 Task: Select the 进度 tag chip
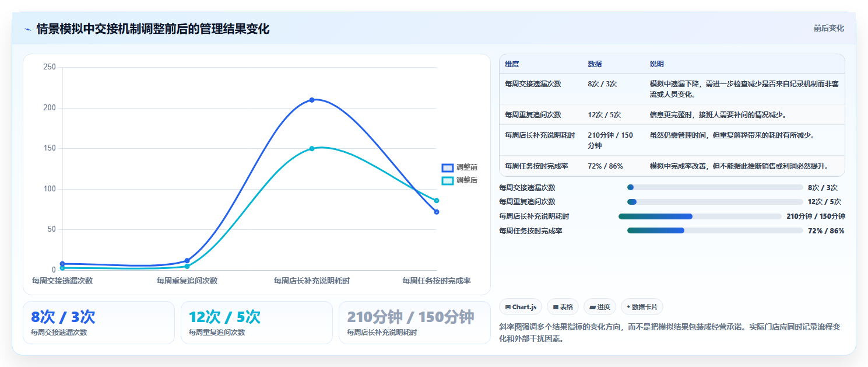pos(599,307)
